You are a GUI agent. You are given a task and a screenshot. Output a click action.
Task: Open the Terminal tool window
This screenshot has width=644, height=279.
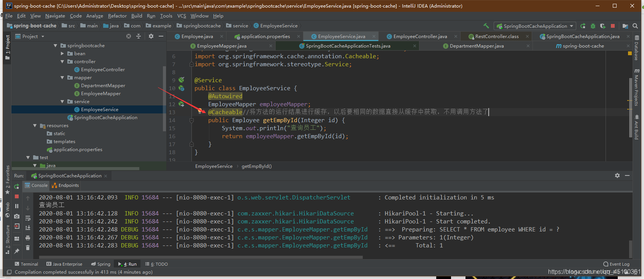pyautogui.click(x=26, y=264)
